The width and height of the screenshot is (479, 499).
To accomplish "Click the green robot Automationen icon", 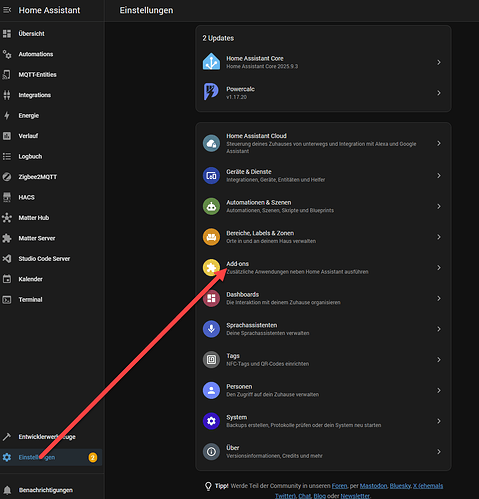I will (211, 206).
